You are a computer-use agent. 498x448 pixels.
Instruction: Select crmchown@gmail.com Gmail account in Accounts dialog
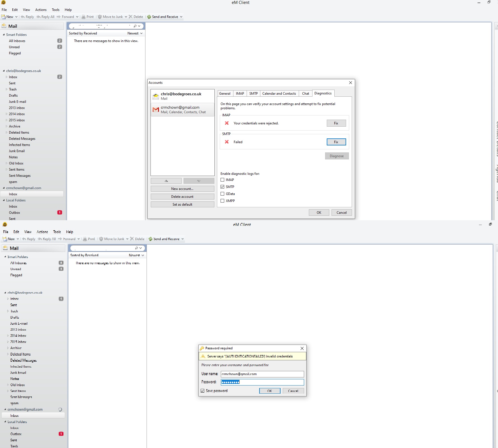(182, 110)
